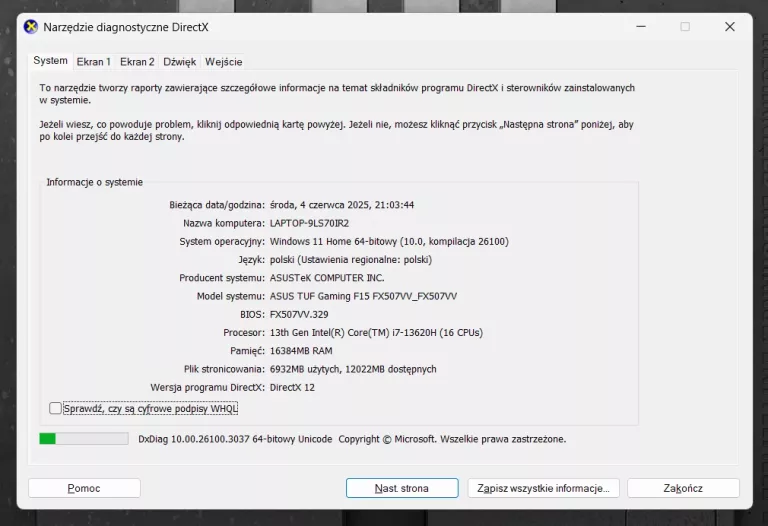The width and height of the screenshot is (768, 526).
Task: Click the Bieżąca data/godzina: label
Action: (x=217, y=205)
